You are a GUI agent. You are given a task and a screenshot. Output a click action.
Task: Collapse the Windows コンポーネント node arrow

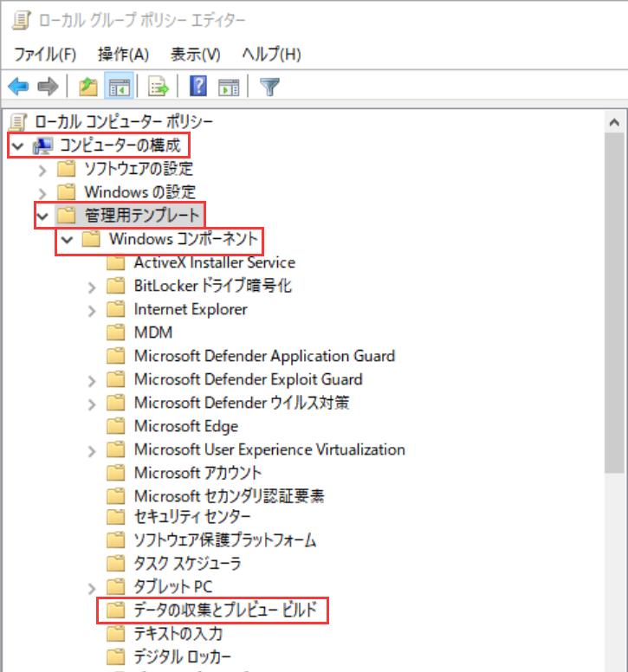(x=68, y=239)
